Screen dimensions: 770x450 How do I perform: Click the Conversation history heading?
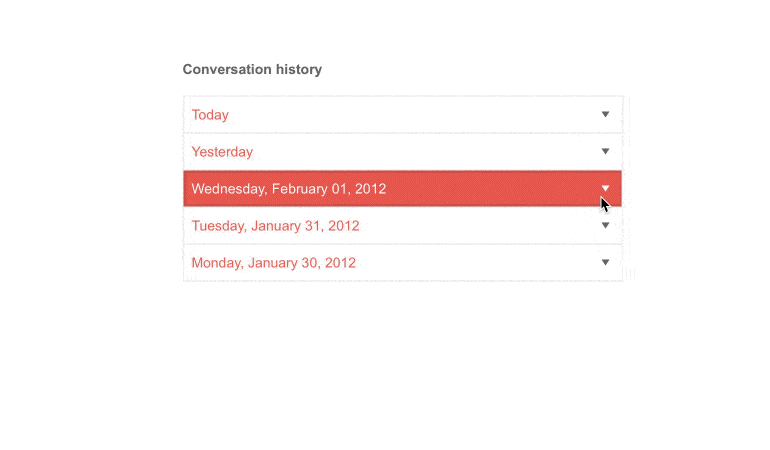pyautogui.click(x=252, y=70)
